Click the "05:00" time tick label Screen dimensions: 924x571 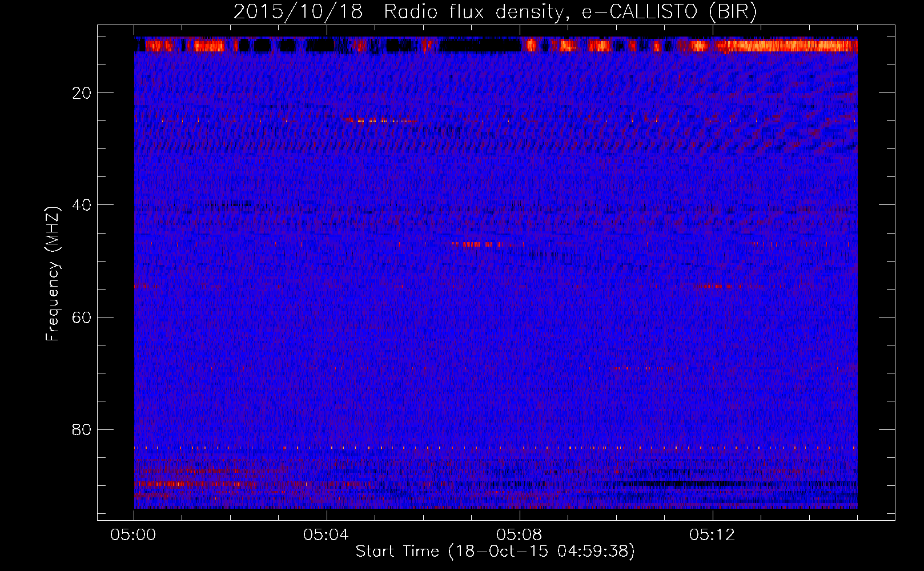(134, 535)
